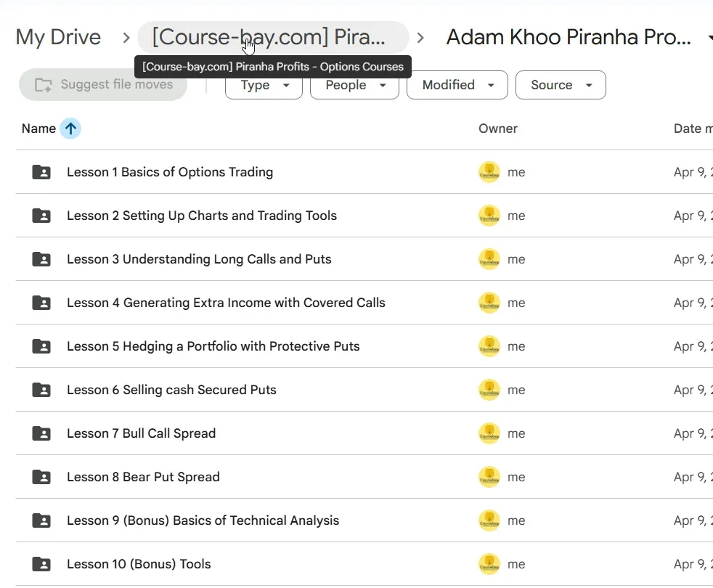Click the Apr 9 date in Lesson 7 row
This screenshot has width=713, height=588.
693,433
